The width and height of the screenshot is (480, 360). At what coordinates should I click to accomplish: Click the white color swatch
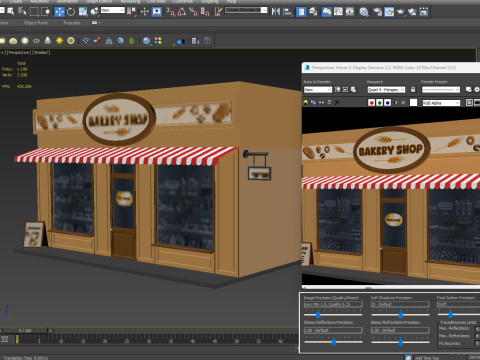point(413,103)
